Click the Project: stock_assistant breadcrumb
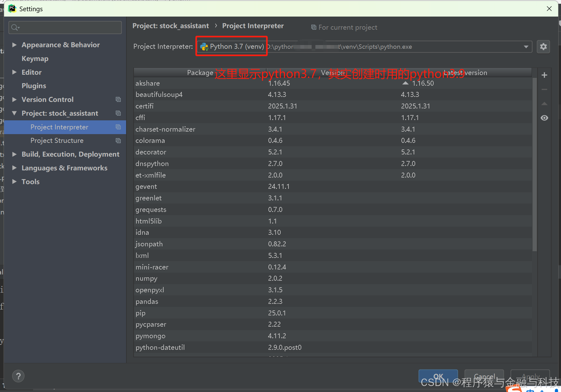The image size is (561, 392). pos(171,26)
